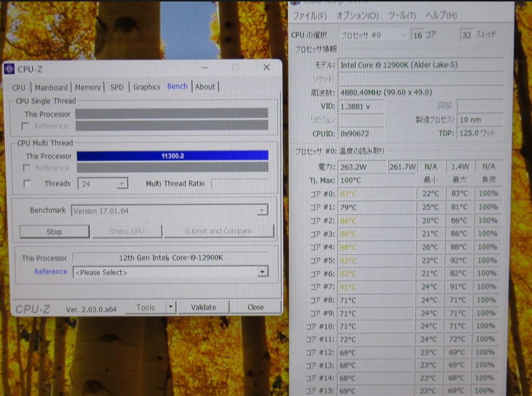Click the CPUID value 0x90672
This screenshot has width=532, height=396.
[x=361, y=134]
